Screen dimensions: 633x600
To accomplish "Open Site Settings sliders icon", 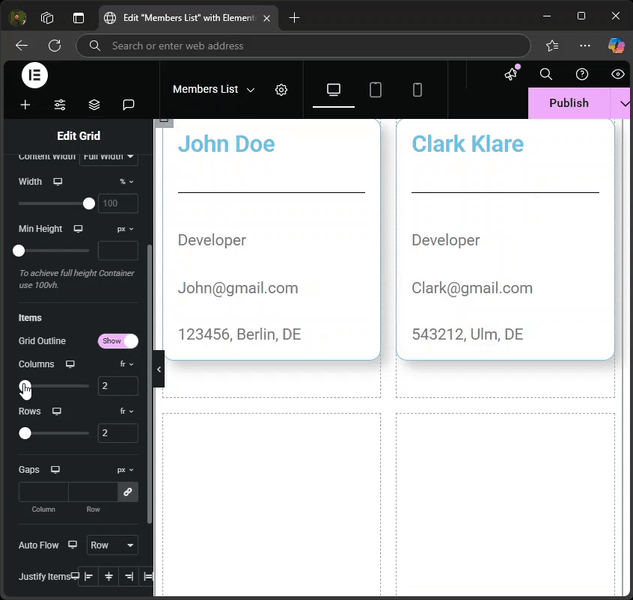I will (x=60, y=105).
